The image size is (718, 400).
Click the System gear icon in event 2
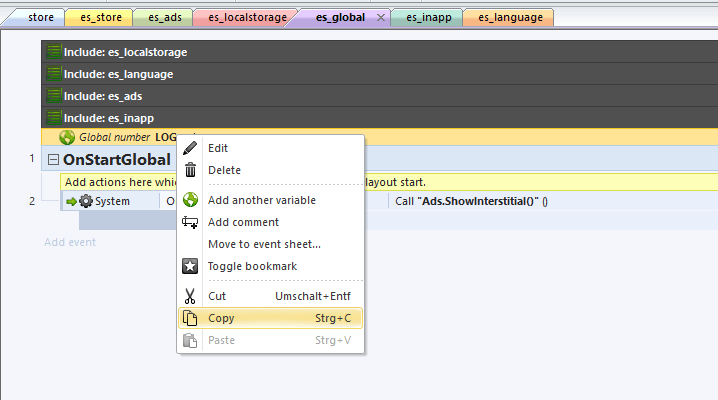85,201
